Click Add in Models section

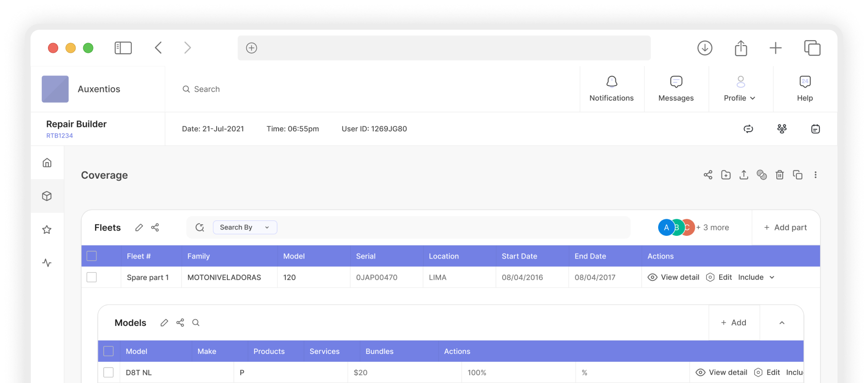[734, 323]
